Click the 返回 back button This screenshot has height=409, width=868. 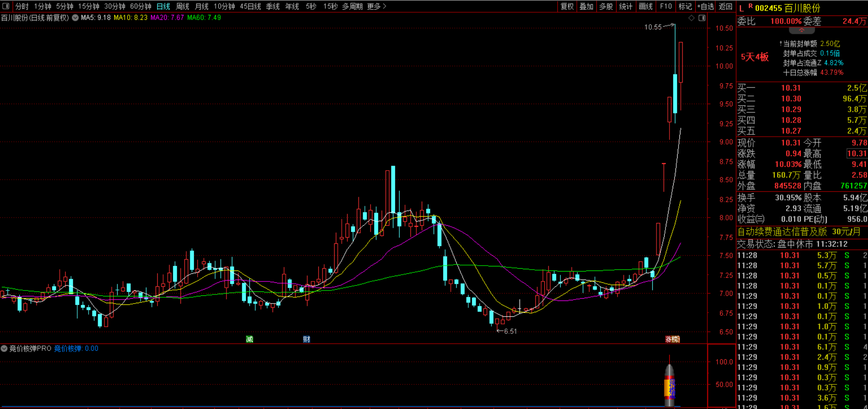coord(726,6)
